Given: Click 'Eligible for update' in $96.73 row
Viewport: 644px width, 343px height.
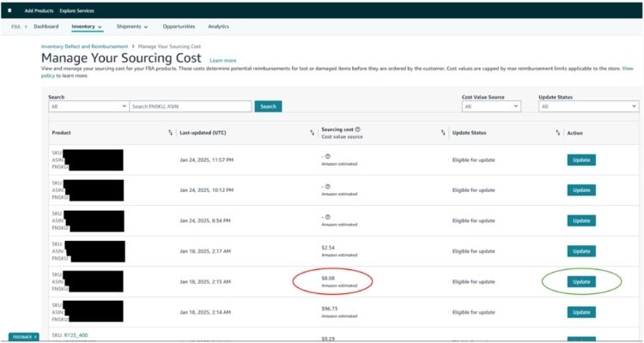Looking at the screenshot, I should coord(473,312).
